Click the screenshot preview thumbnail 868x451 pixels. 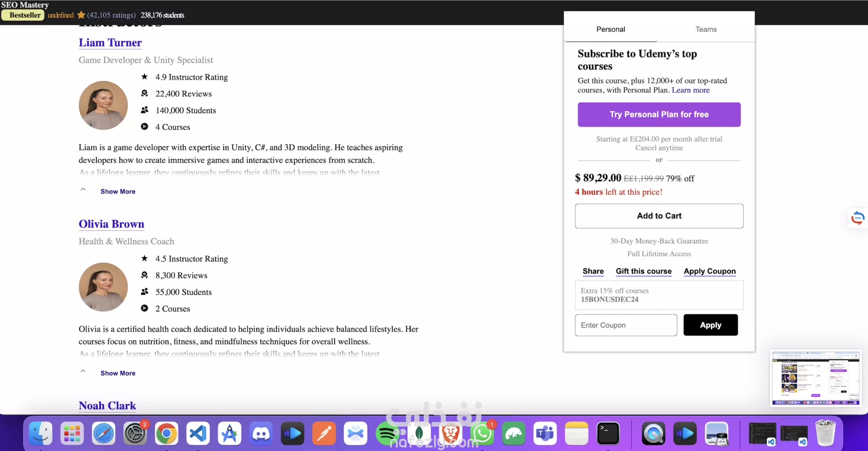[816, 378]
